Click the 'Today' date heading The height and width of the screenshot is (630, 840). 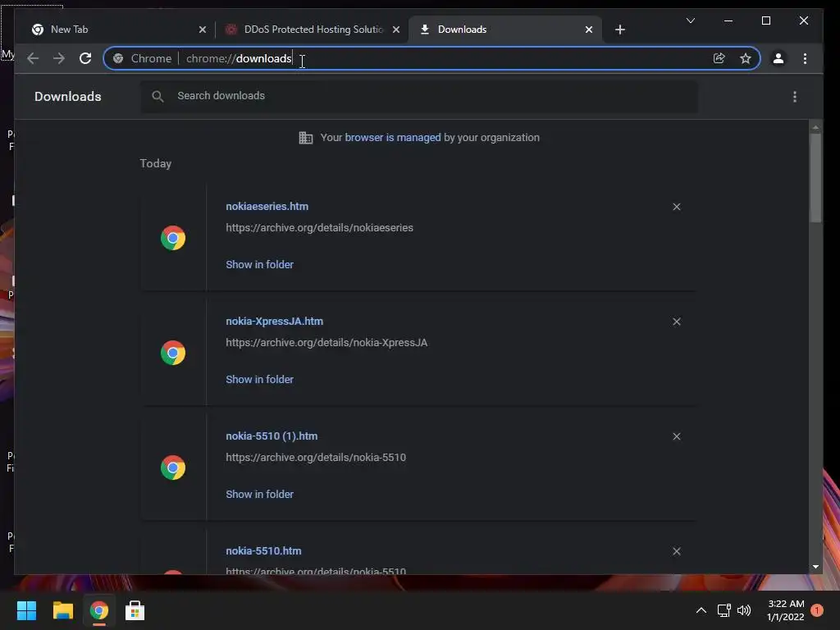coord(155,163)
